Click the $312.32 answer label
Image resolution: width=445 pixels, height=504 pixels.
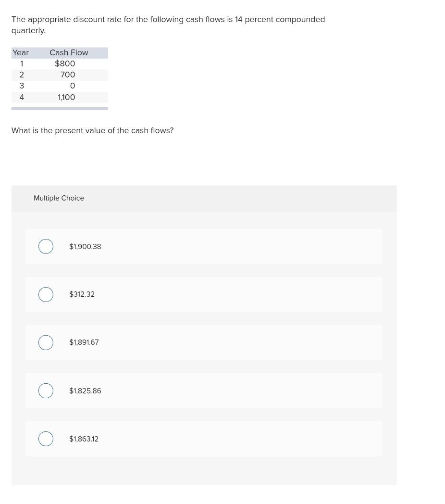coord(82,294)
